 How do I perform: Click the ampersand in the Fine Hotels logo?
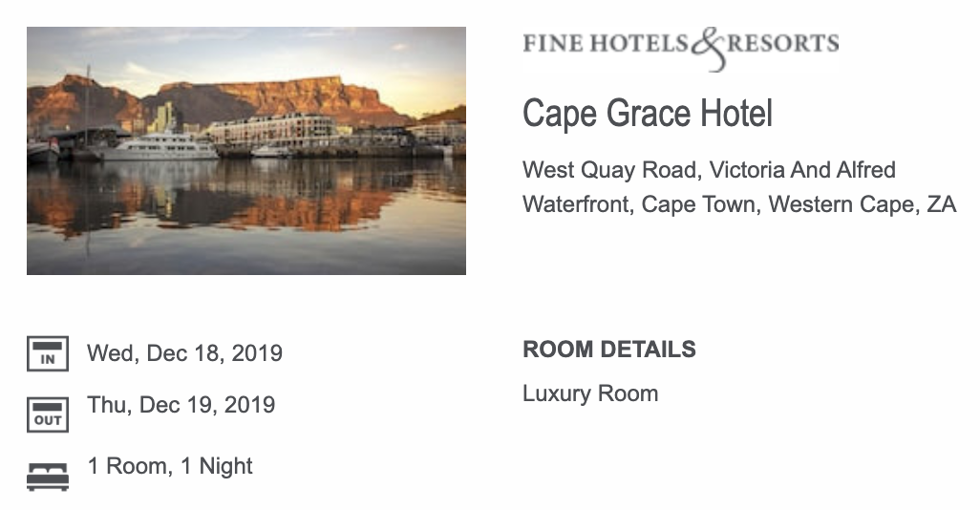point(708,48)
